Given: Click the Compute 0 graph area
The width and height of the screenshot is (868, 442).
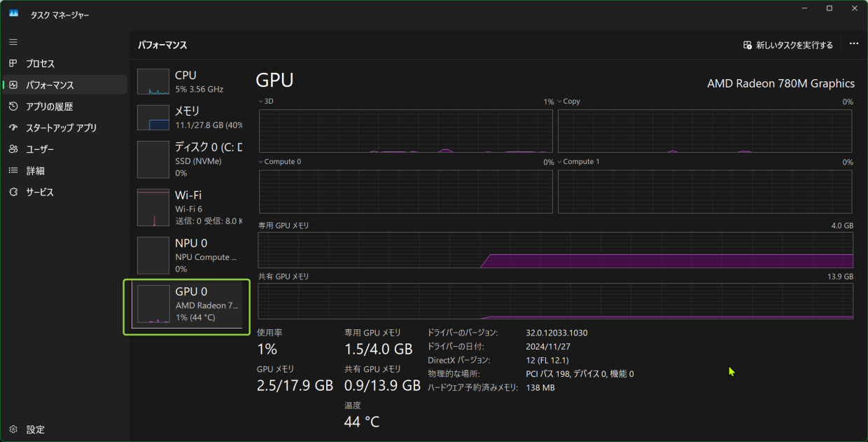Looking at the screenshot, I should [x=407, y=191].
